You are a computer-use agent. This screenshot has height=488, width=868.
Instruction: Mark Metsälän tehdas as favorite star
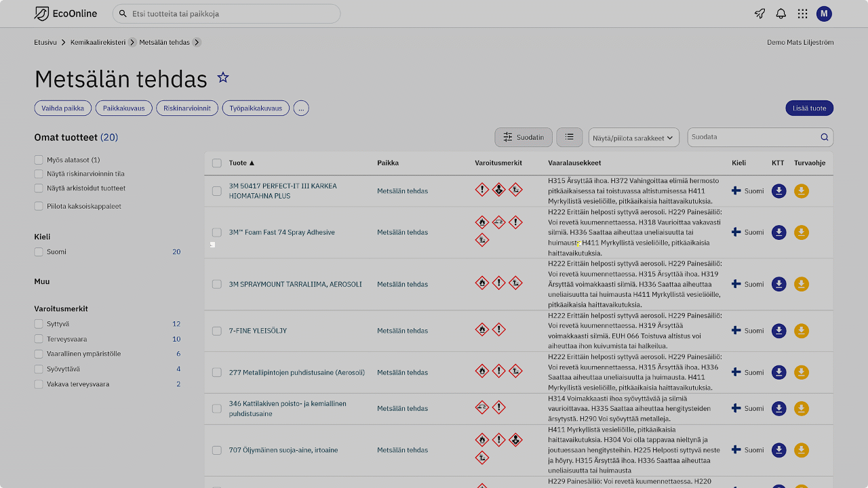223,78
